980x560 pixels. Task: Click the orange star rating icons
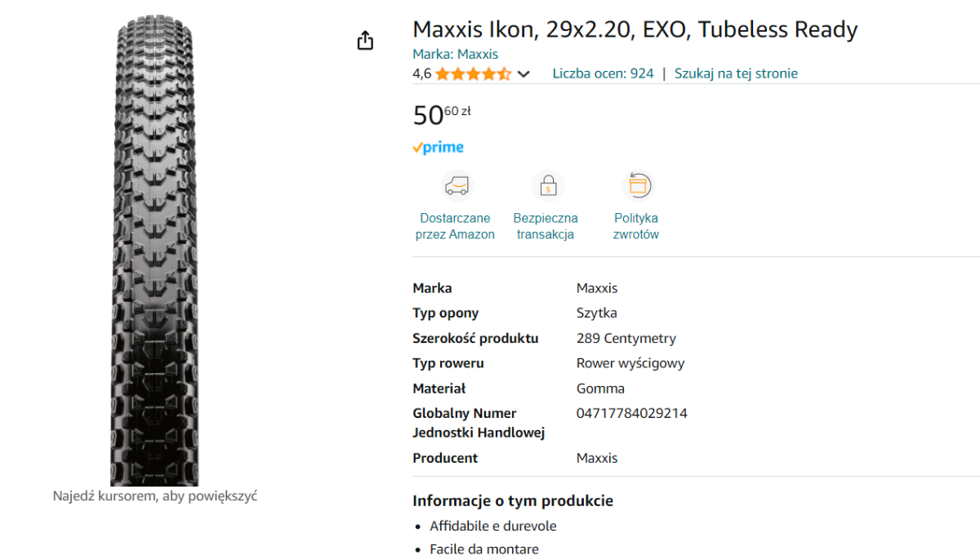pyautogui.click(x=473, y=73)
